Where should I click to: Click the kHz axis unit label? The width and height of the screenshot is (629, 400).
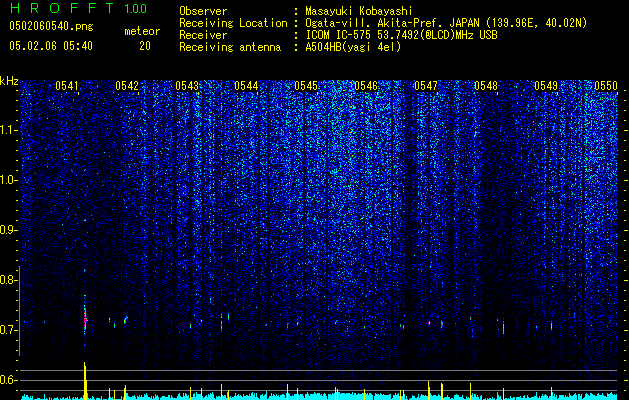click(x=9, y=81)
